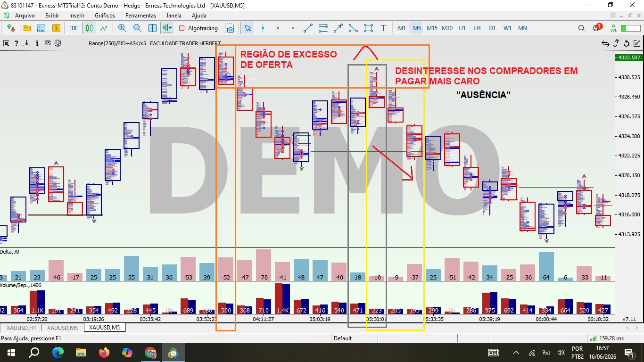Select the trendline drawing tool
This screenshot has width=644, height=362.
point(308,28)
